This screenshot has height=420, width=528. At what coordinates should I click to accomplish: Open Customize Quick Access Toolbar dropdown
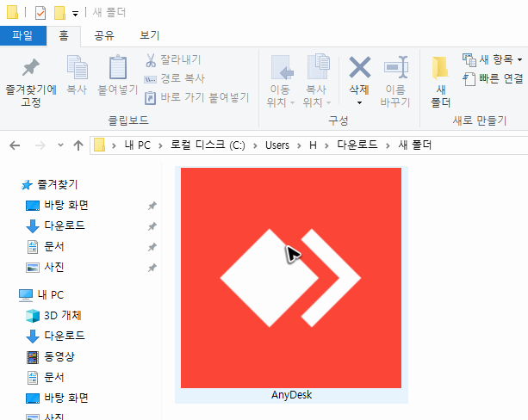point(76,14)
